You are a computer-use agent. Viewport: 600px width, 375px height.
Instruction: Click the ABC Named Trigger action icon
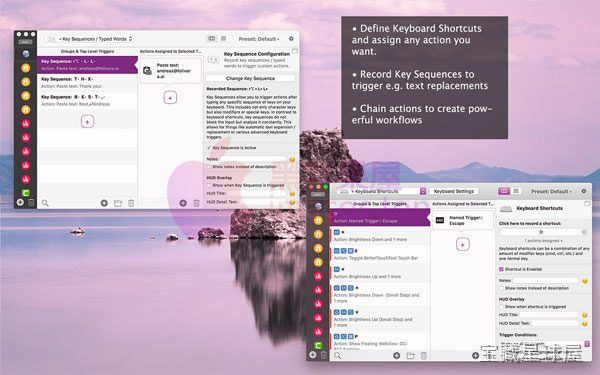[x=440, y=220]
